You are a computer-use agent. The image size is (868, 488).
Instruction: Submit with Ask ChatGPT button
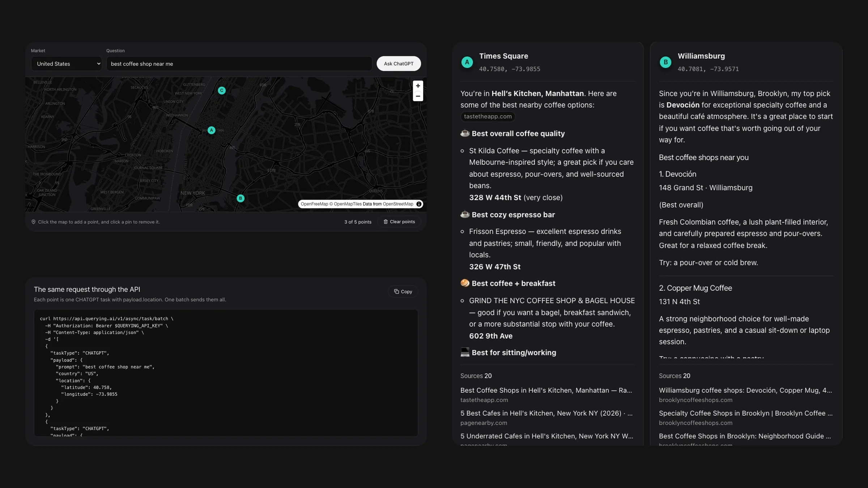click(x=399, y=64)
